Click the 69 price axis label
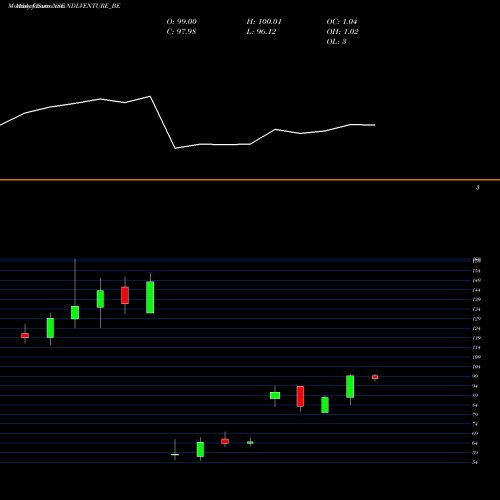The image size is (500, 500). [475, 433]
